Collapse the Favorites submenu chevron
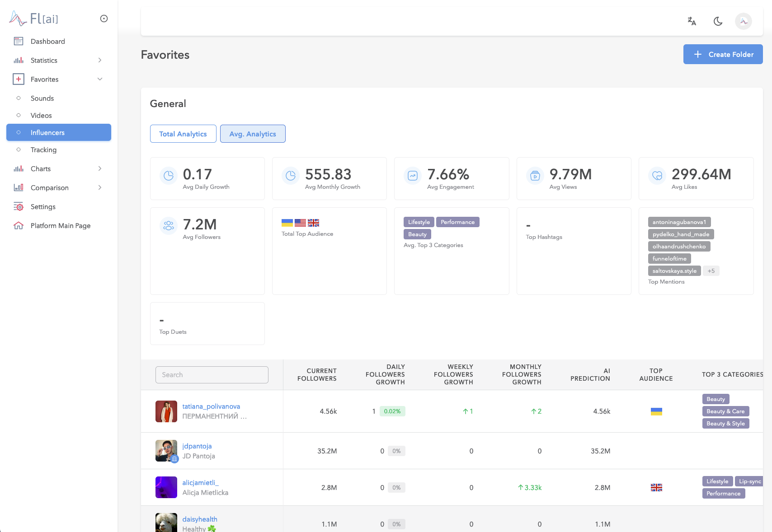The height and width of the screenshot is (532, 772). click(x=100, y=79)
